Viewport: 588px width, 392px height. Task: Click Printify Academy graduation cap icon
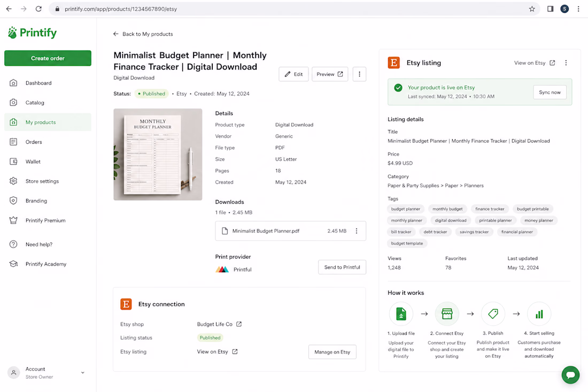[x=13, y=264]
